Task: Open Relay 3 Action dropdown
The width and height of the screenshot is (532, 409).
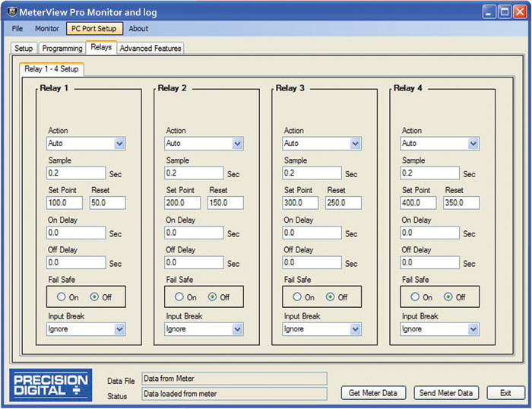Action: 355,144
